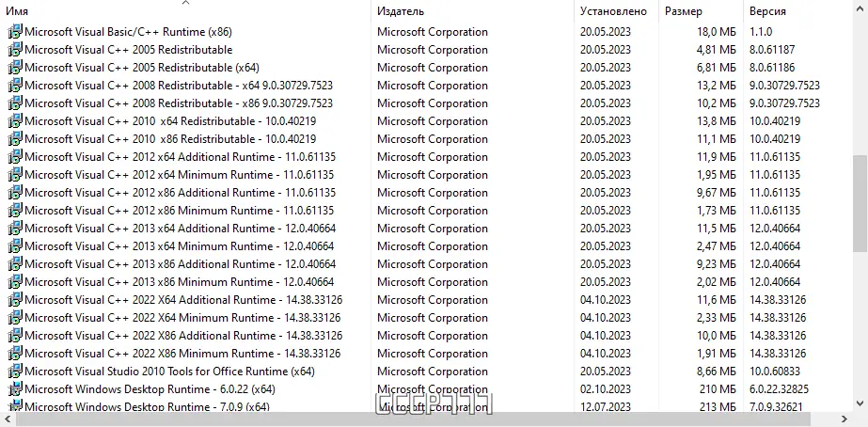Click icon of Visual C++ 2012 x64 Additional Runtime
This screenshot has width=868, height=427.
pyautogui.click(x=15, y=157)
